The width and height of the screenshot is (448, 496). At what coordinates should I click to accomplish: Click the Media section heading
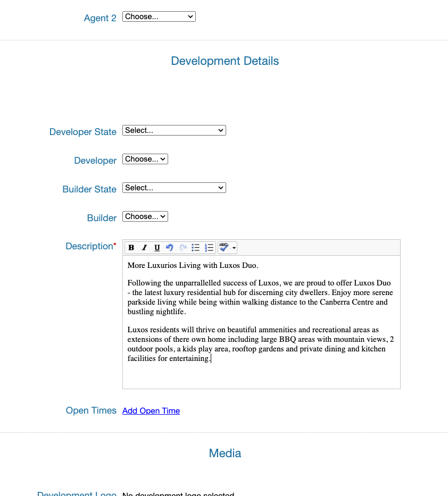tap(225, 453)
